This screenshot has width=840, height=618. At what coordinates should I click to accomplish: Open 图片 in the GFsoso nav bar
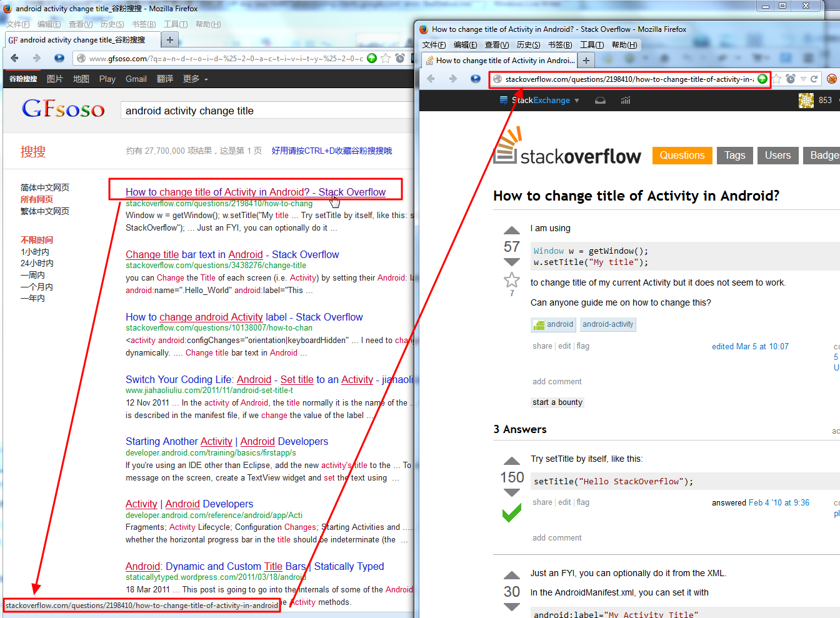[x=55, y=79]
